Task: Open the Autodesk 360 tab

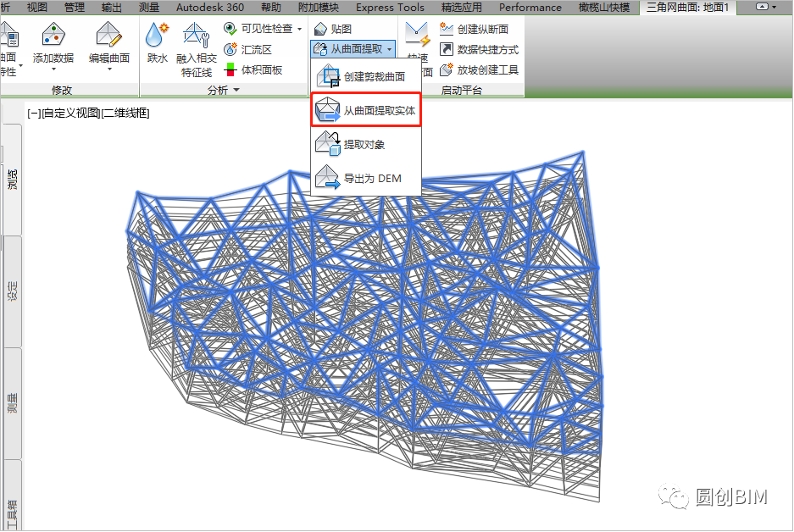Action: click(x=210, y=7)
